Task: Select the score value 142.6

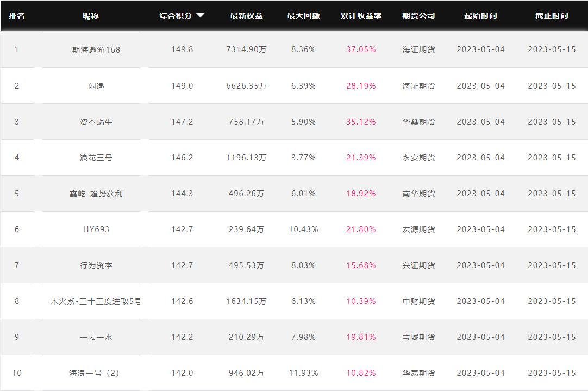Action: [x=182, y=301]
